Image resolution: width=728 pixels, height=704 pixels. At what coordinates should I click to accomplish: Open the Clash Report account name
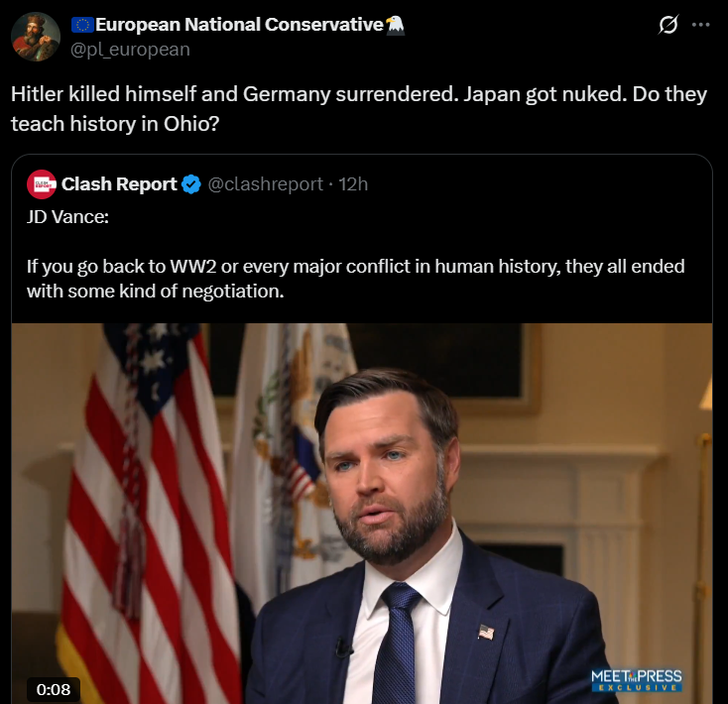tap(119, 184)
